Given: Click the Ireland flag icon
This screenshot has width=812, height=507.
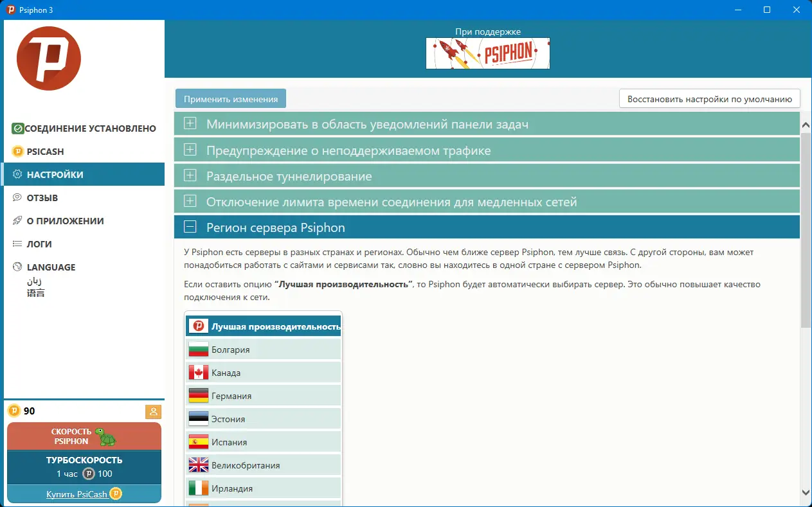Looking at the screenshot, I should 199,488.
